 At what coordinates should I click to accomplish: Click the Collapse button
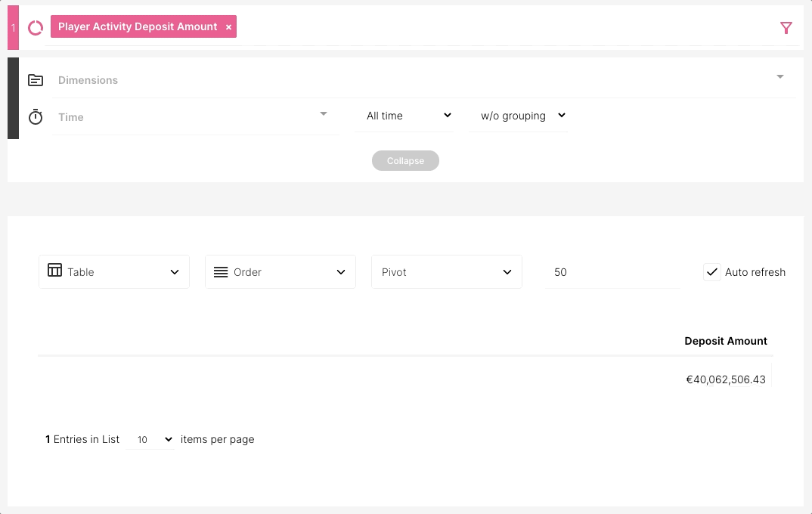pos(405,160)
